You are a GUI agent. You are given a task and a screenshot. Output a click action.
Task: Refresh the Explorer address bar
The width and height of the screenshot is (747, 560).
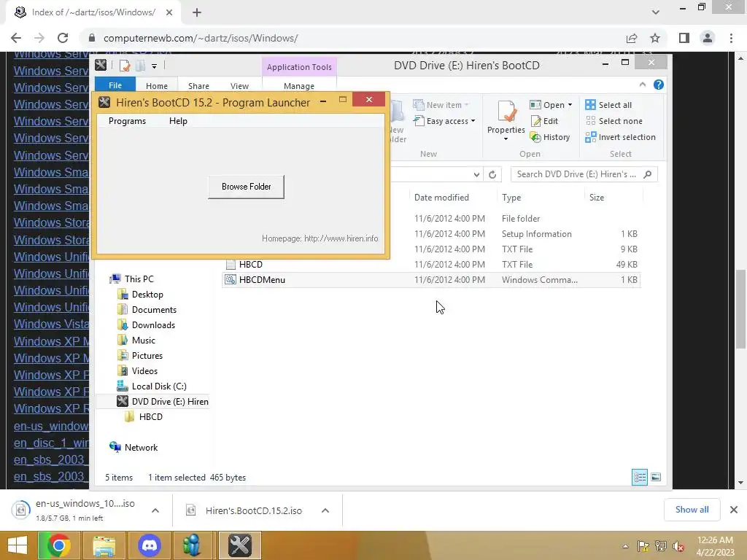coord(492,175)
